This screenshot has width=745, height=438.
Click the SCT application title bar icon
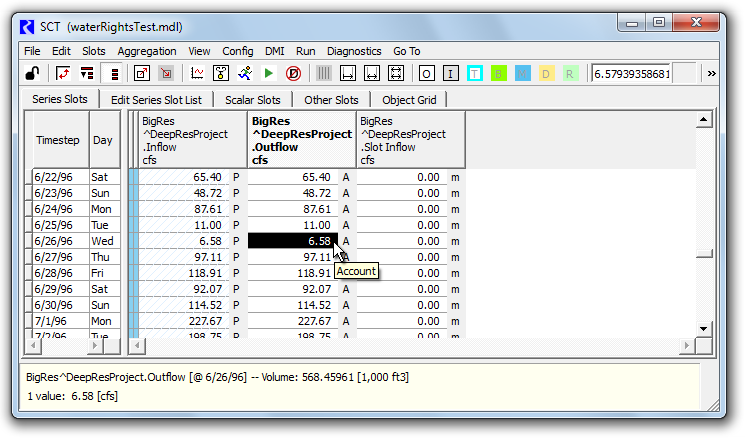[x=27, y=27]
